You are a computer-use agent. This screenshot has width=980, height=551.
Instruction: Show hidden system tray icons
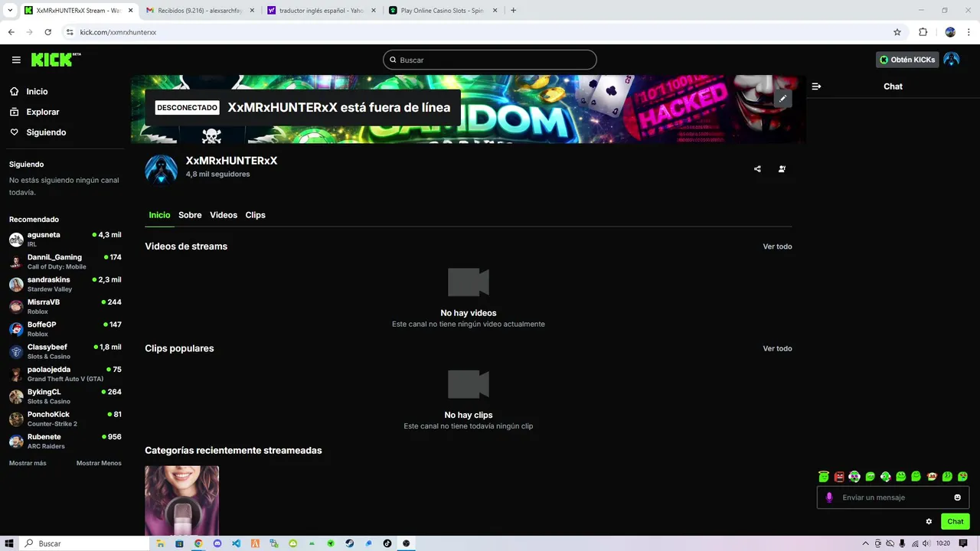(x=866, y=543)
